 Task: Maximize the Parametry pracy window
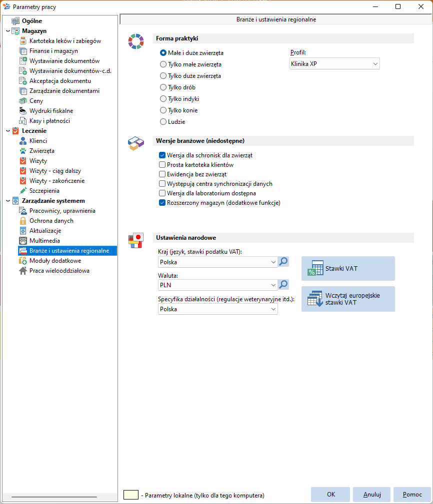click(x=398, y=7)
